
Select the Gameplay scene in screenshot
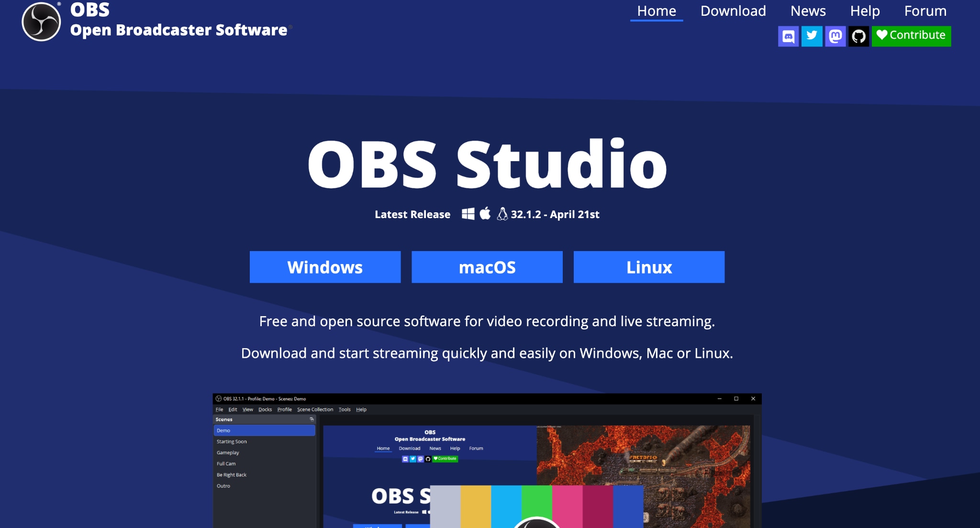(x=264, y=452)
